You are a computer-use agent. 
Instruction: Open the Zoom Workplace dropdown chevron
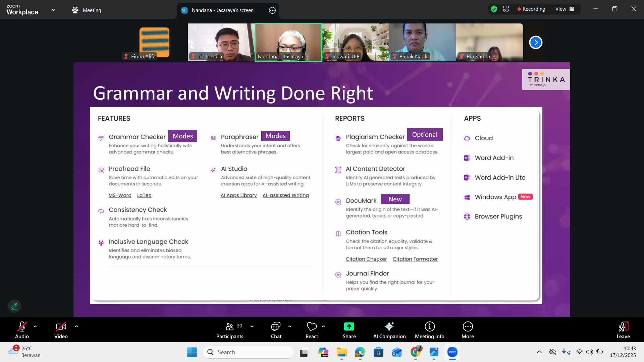point(54,10)
